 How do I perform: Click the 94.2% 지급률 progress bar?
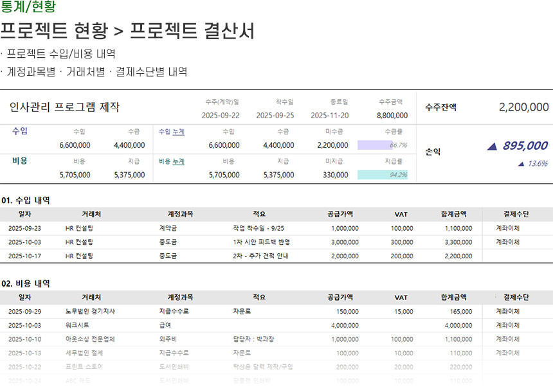click(x=382, y=175)
